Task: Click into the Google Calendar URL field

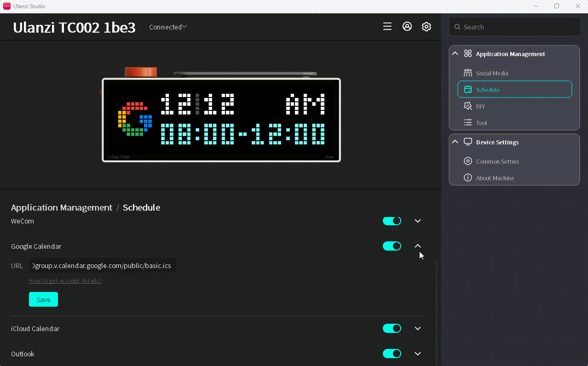Action: point(102,266)
